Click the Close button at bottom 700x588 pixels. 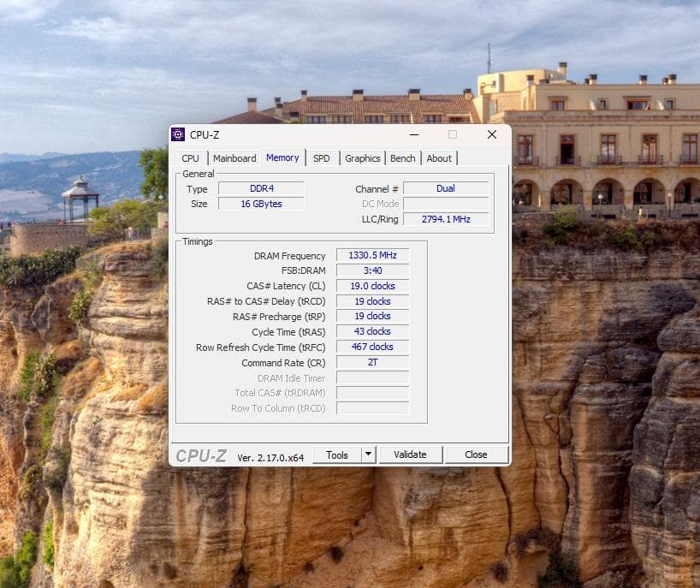tap(476, 454)
